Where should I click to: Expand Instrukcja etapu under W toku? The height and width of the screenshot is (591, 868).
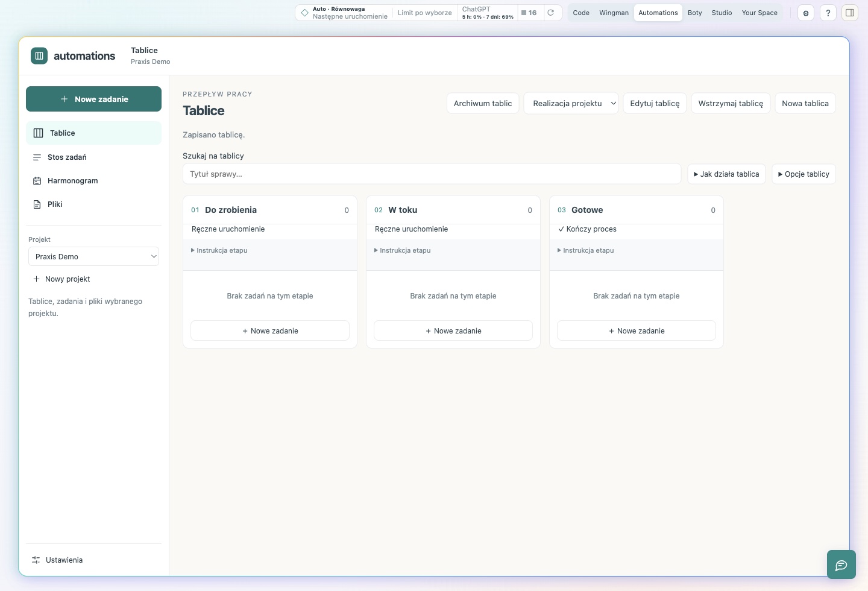403,250
